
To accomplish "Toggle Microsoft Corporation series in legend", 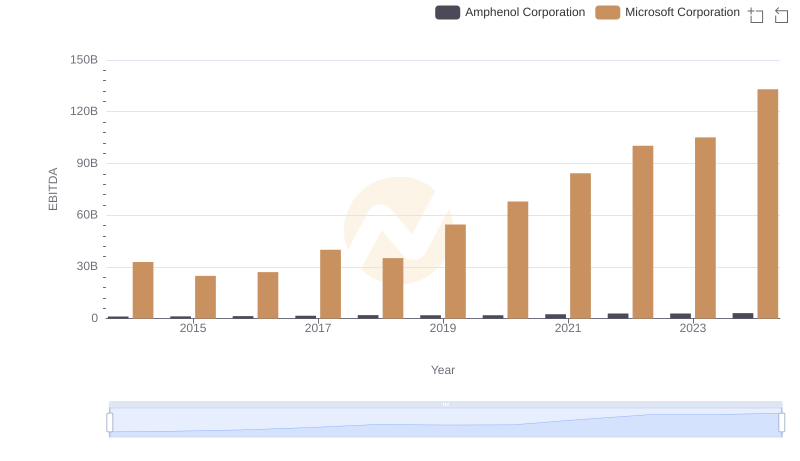I will point(667,12).
